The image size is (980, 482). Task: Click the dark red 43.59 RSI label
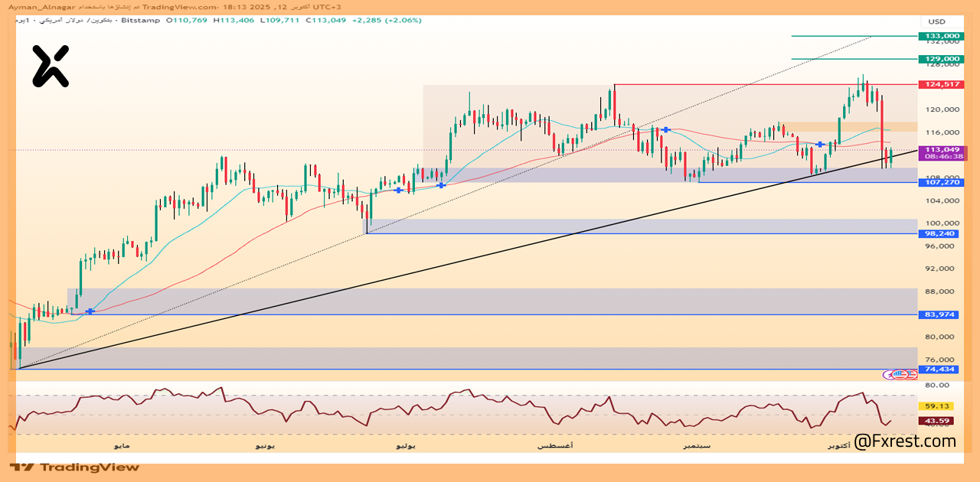[x=937, y=421]
